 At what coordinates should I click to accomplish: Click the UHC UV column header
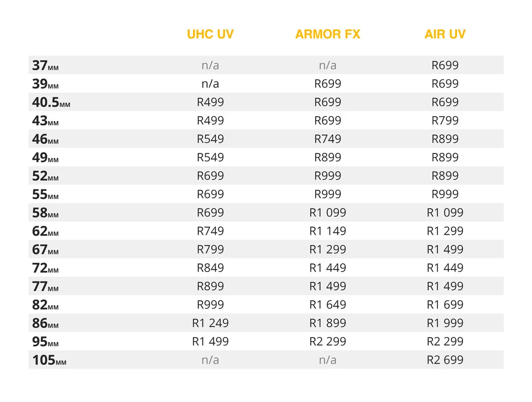(x=210, y=34)
